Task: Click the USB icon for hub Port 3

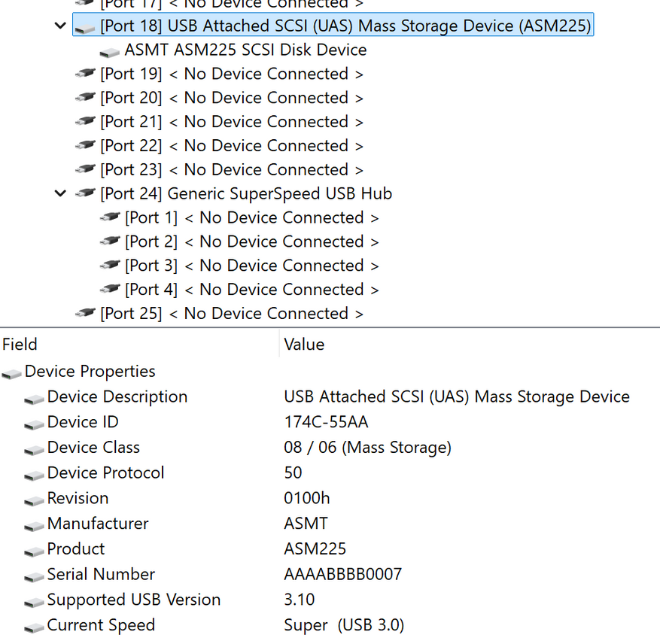Action: [110, 266]
